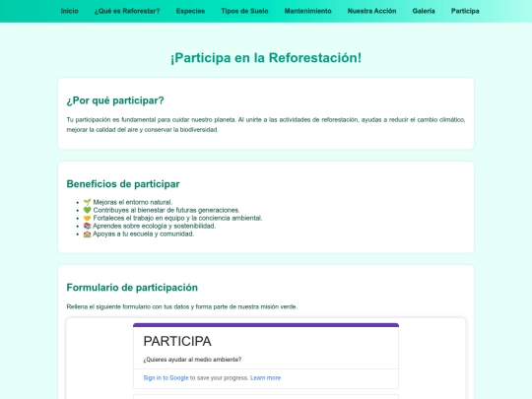Click the ¡Participa en la Reforestación! heading
Screen dimensions: 532x399
[x=266, y=58]
